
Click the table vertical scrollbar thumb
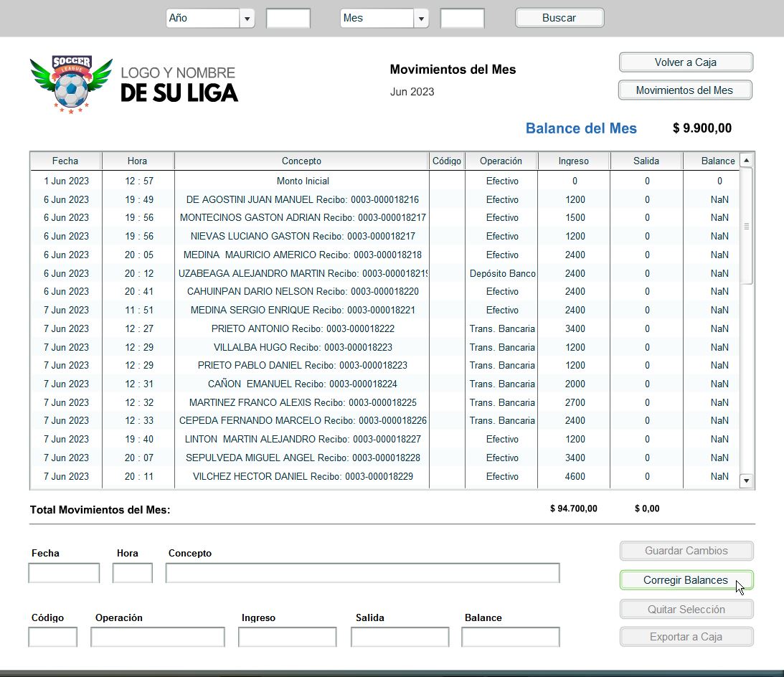point(746,226)
